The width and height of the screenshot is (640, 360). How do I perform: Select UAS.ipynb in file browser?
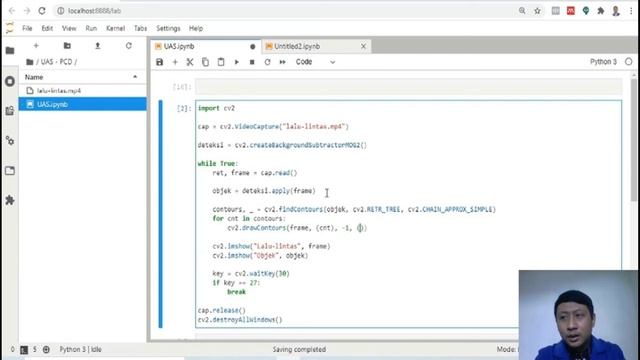tap(82, 104)
